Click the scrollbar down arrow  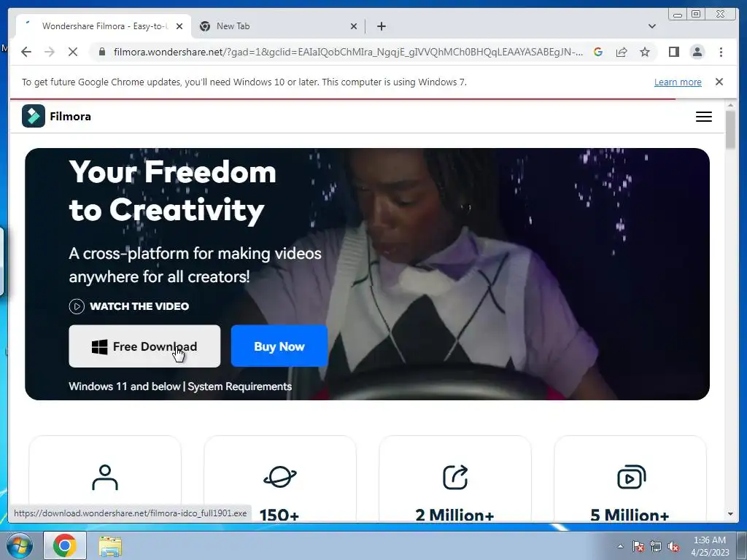730,514
